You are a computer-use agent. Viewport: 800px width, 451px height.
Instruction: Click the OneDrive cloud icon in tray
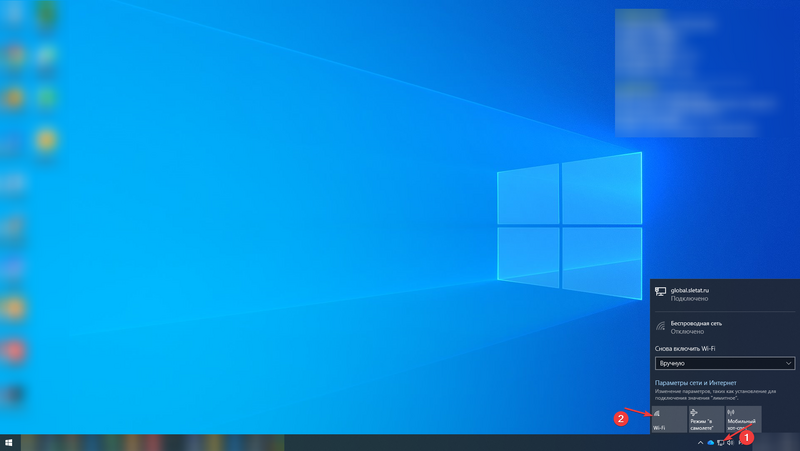[x=711, y=442]
